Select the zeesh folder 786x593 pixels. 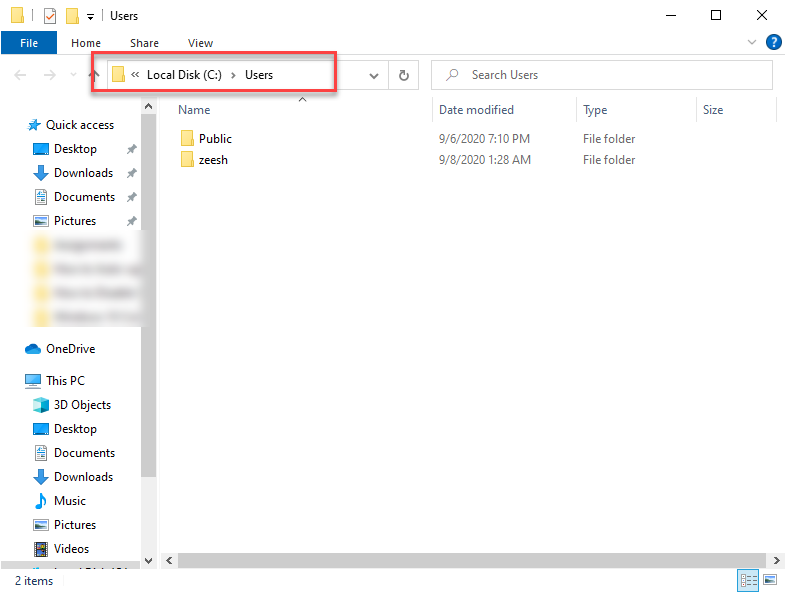[x=213, y=160]
